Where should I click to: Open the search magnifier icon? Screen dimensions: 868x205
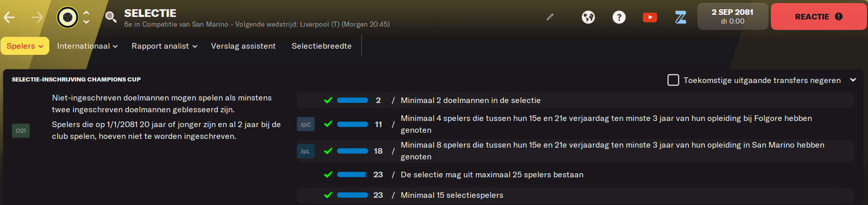click(x=110, y=17)
